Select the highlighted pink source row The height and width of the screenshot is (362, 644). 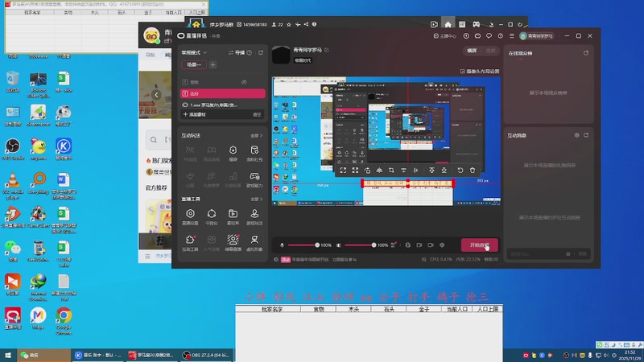(x=223, y=93)
